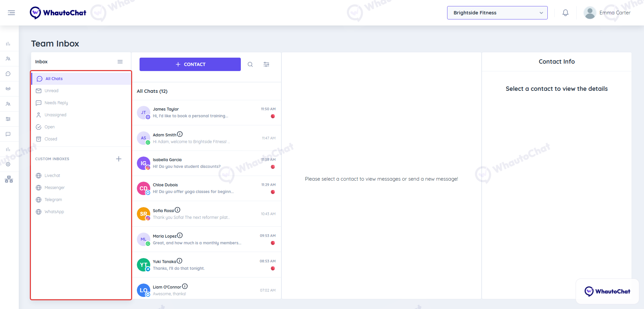This screenshot has height=309, width=644.
Task: Select the All Chats inbox filter
Action: click(x=81, y=79)
